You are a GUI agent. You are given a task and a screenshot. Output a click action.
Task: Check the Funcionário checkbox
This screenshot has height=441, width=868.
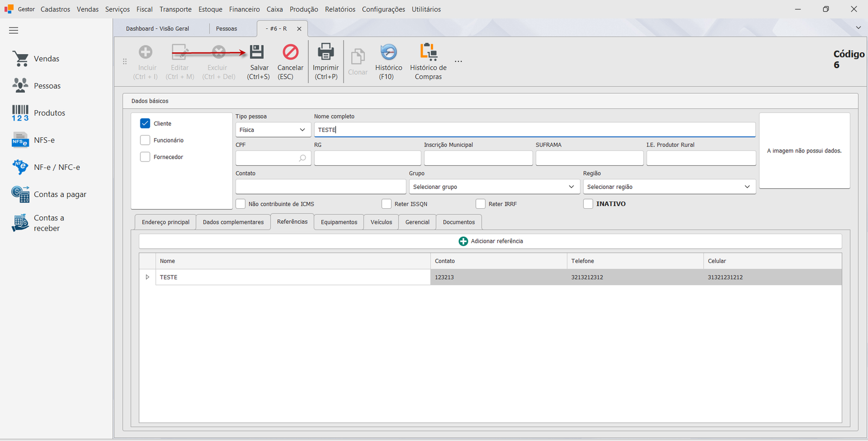pos(145,140)
